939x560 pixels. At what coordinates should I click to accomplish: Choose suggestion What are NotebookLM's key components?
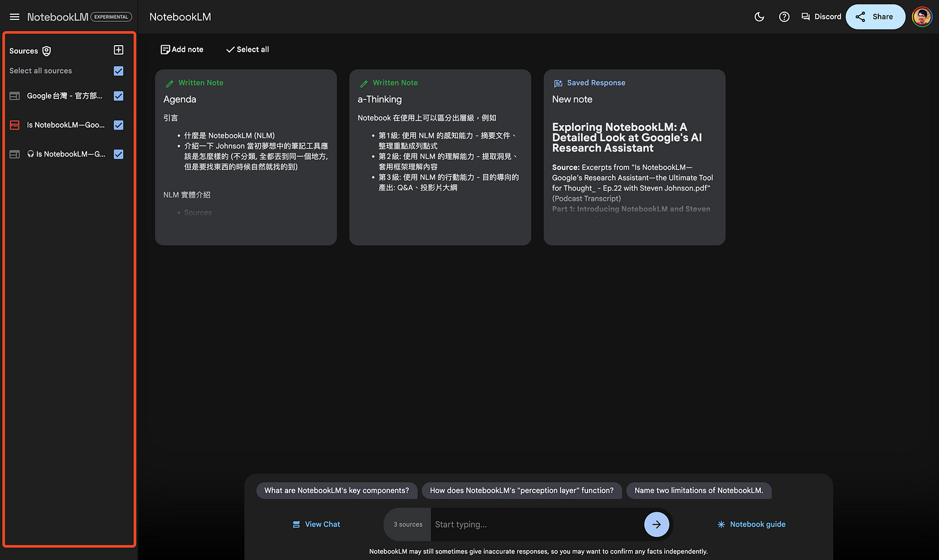coord(337,490)
